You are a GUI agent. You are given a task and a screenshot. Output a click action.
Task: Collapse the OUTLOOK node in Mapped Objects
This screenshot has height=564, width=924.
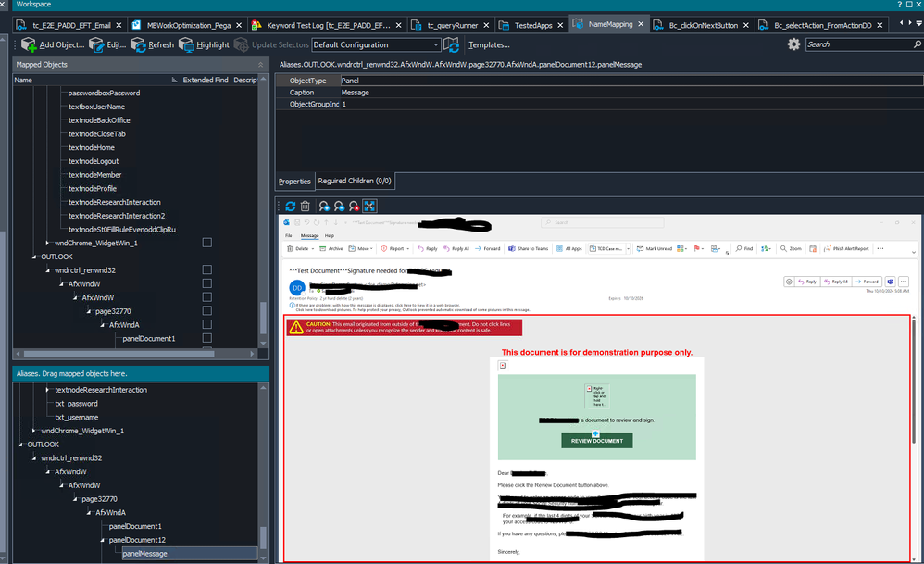(x=34, y=257)
